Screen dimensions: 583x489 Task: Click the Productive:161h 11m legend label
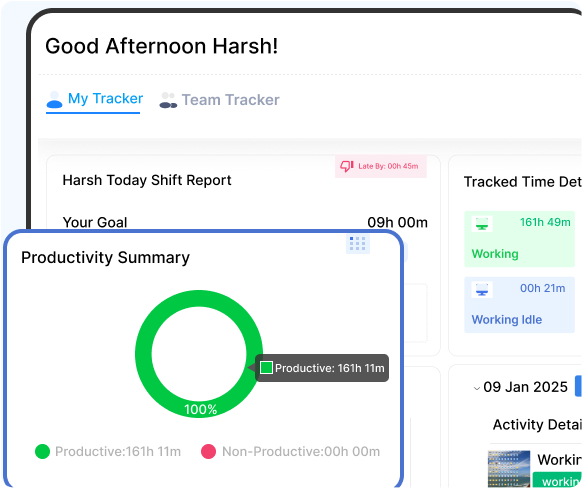[118, 451]
